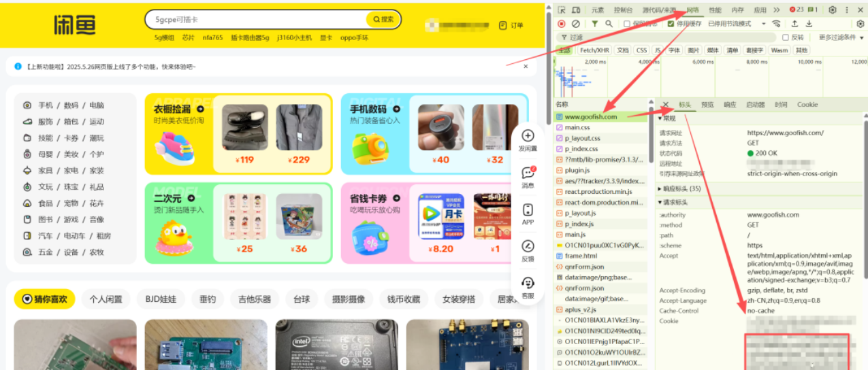Toggle the network filter funnel icon
This screenshot has height=370, width=868.
(595, 24)
